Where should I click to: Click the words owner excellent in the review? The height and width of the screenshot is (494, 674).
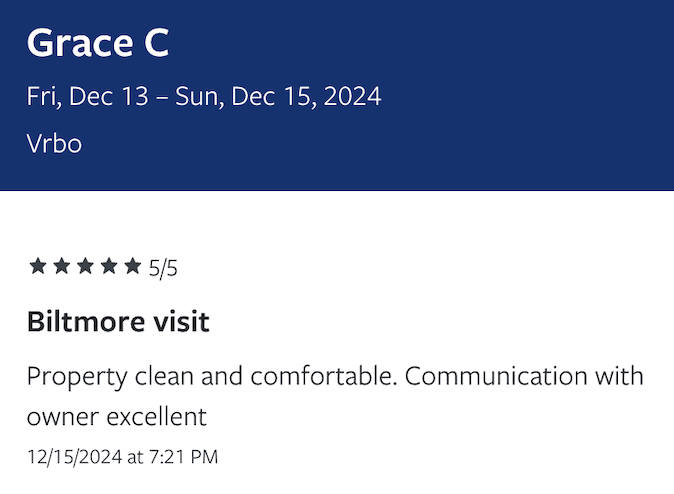(116, 416)
